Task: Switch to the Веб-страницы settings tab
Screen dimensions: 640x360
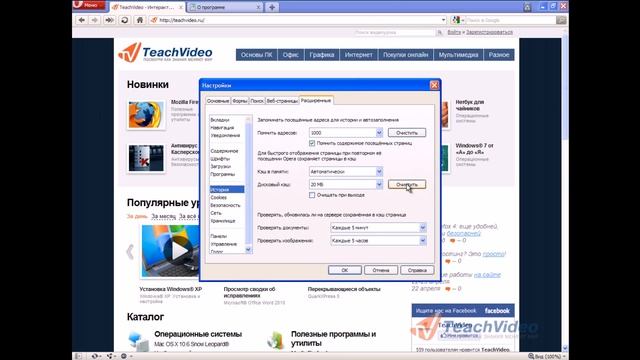Action: pos(282,101)
